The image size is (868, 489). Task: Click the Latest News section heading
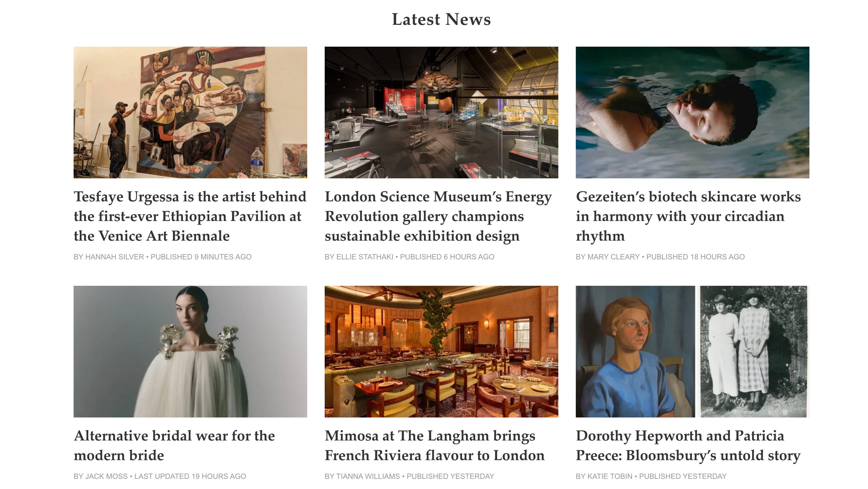(x=441, y=19)
